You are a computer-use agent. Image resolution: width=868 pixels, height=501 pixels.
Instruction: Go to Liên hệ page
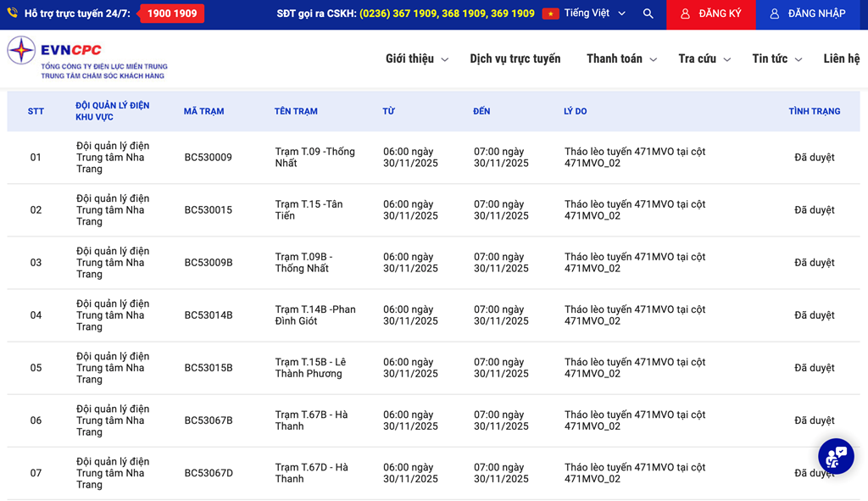[841, 58]
